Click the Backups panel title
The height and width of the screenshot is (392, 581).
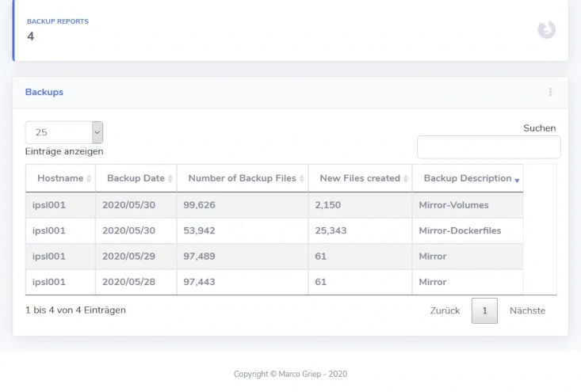click(44, 92)
